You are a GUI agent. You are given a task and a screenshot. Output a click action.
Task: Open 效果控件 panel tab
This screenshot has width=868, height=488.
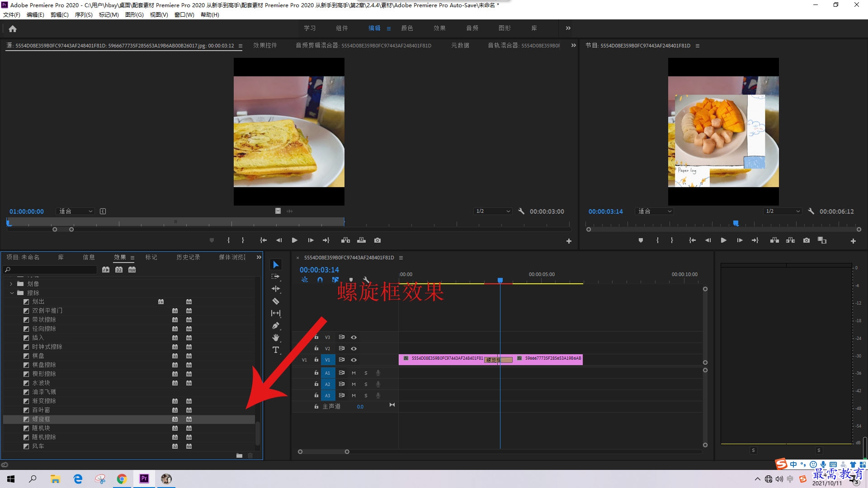265,45
